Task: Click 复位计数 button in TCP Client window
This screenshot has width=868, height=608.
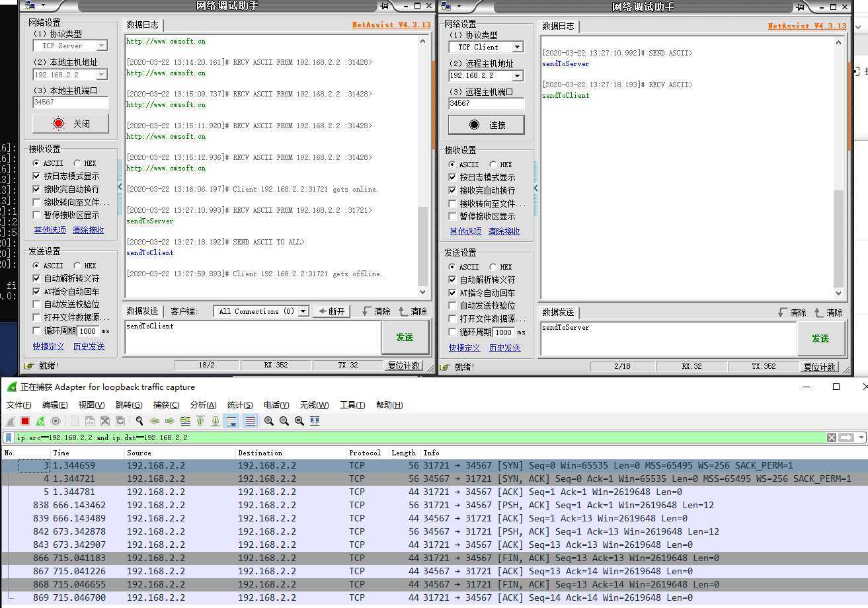Action: tap(820, 366)
